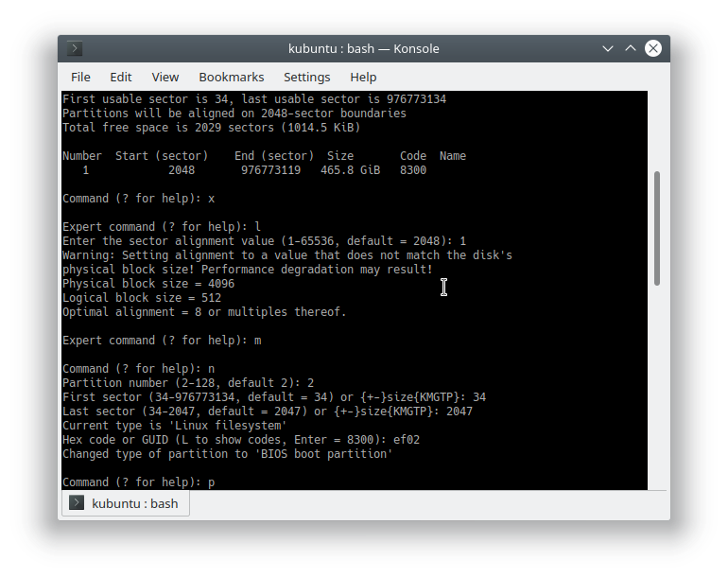728x578 pixels.
Task: Open the Bookmarks menu
Action: click(x=231, y=77)
